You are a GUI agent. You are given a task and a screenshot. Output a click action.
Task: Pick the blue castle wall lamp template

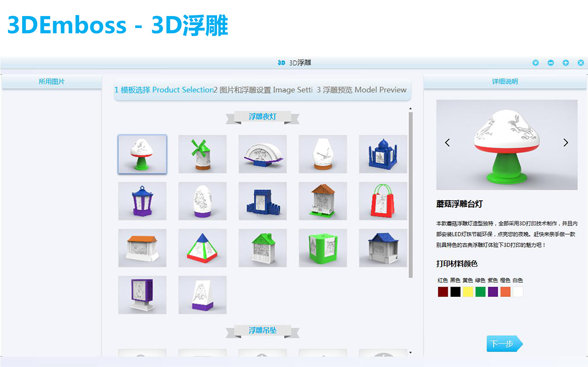click(x=262, y=201)
